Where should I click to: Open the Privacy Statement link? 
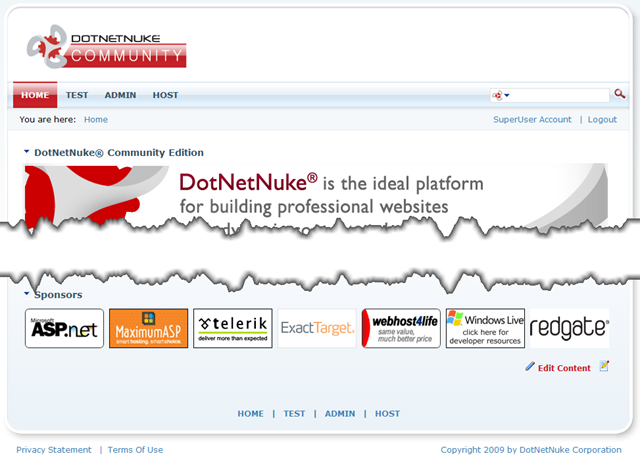54,450
